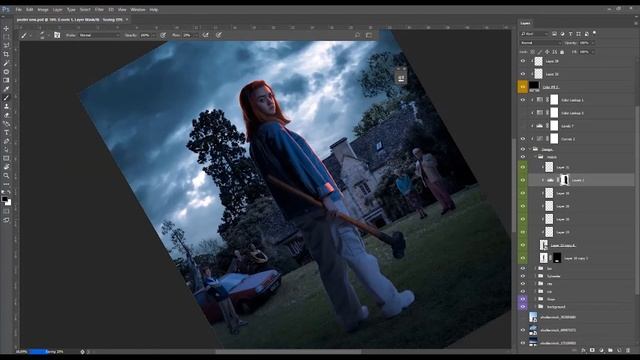This screenshot has width=640, height=360.
Task: Open the Window menu
Action: click(138, 9)
